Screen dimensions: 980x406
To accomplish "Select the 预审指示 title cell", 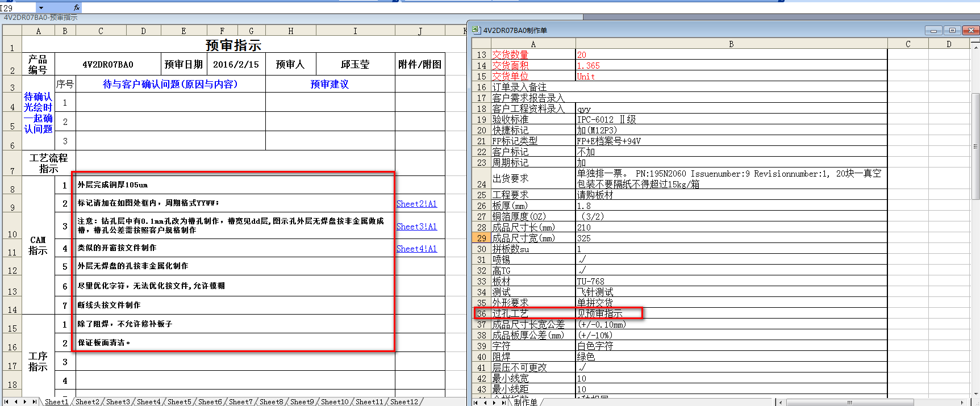I will point(233,45).
